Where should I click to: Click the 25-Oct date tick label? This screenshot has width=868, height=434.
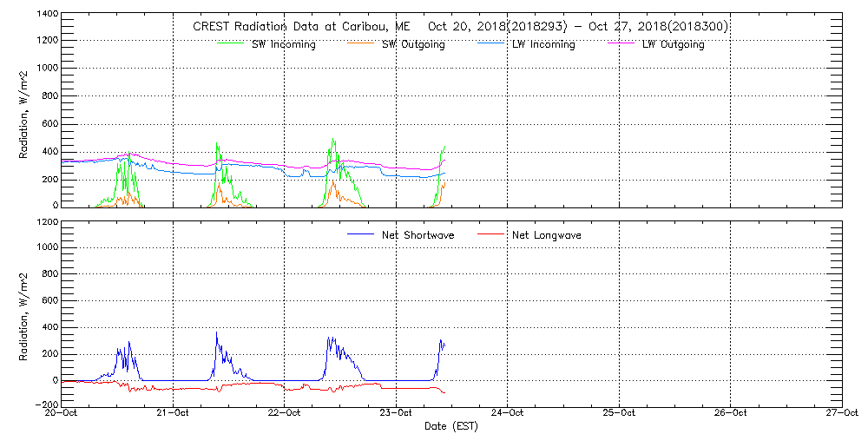pos(619,414)
